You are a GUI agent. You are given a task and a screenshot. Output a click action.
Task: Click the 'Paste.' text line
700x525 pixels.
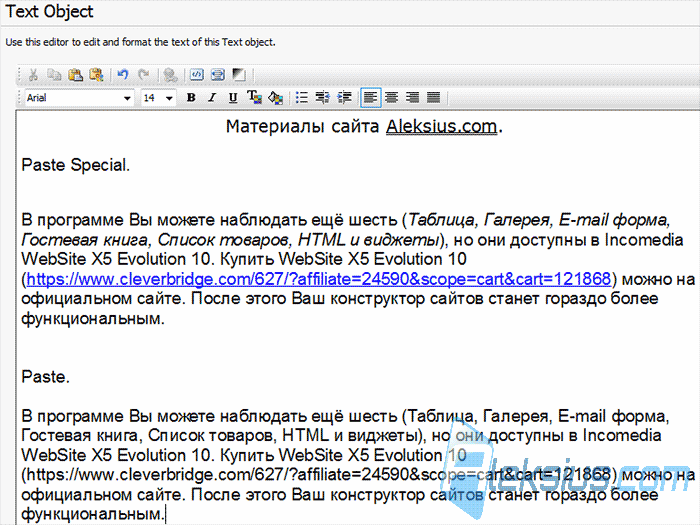click(46, 377)
